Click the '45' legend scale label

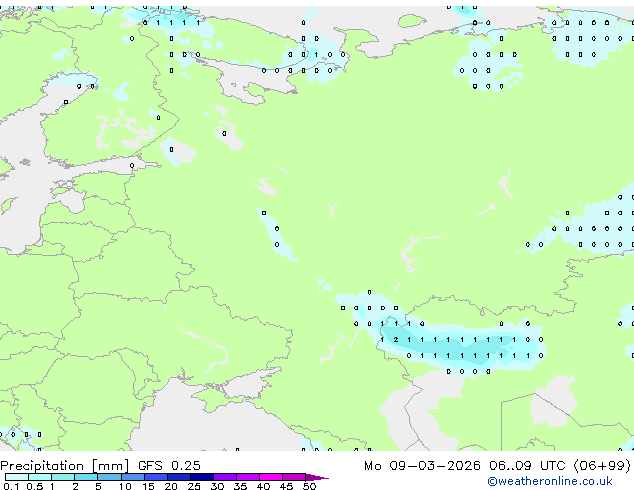tap(287, 486)
